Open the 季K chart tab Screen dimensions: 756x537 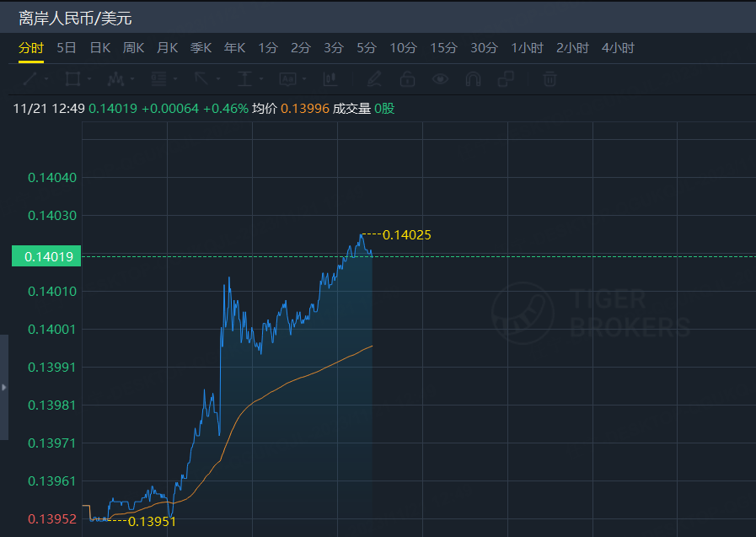click(201, 48)
